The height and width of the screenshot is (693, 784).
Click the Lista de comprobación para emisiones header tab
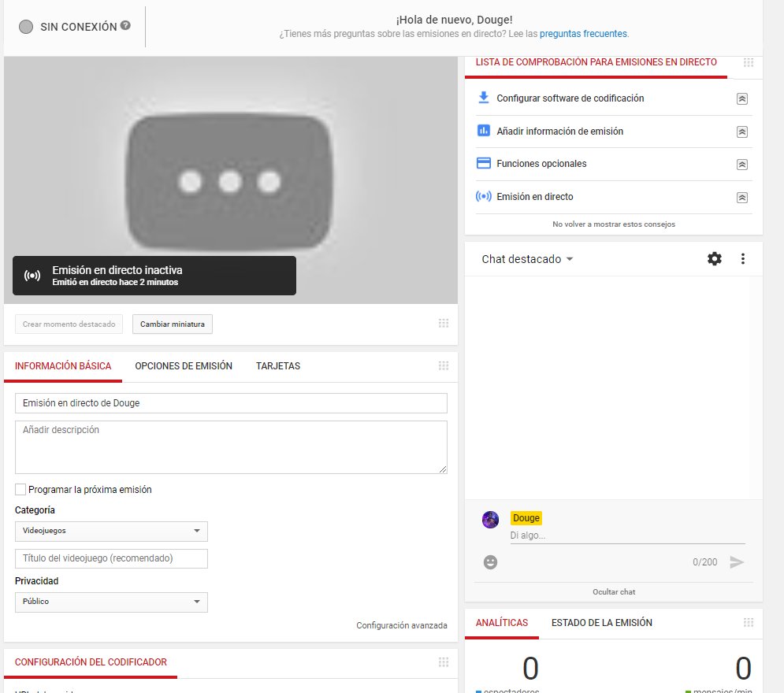point(596,62)
